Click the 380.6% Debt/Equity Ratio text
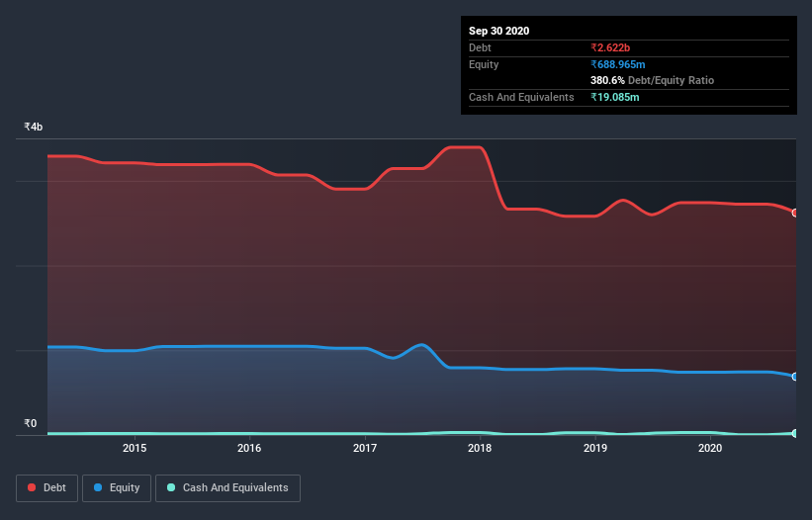The height and width of the screenshot is (520, 812). 652,80
